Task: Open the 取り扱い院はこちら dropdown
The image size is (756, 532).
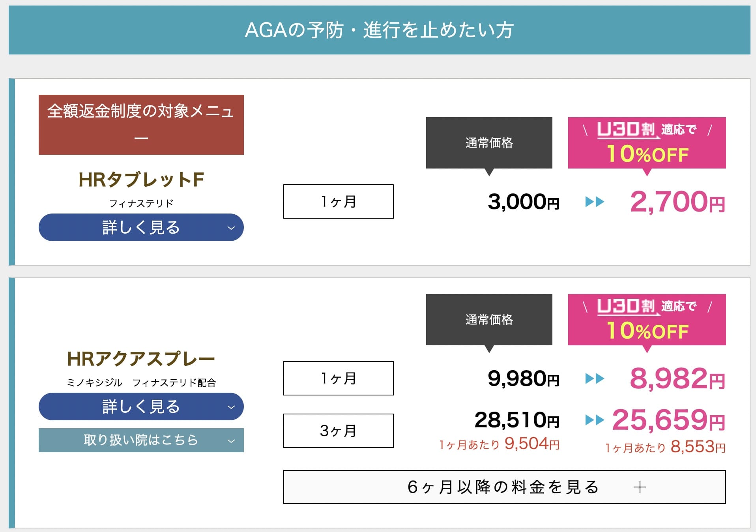Action: pos(141,440)
